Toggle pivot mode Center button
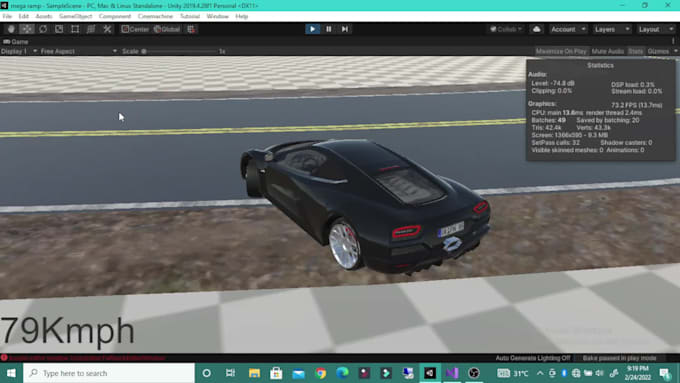 point(135,29)
